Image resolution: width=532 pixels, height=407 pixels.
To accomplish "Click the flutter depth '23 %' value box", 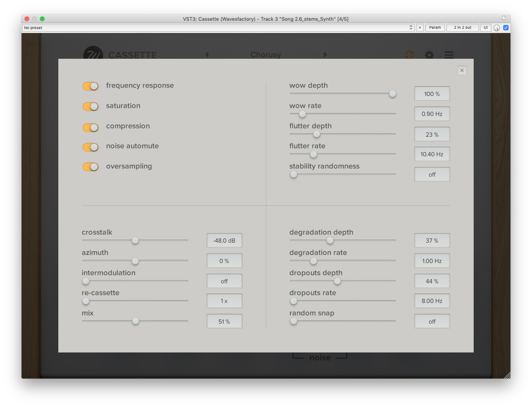I will coord(432,134).
